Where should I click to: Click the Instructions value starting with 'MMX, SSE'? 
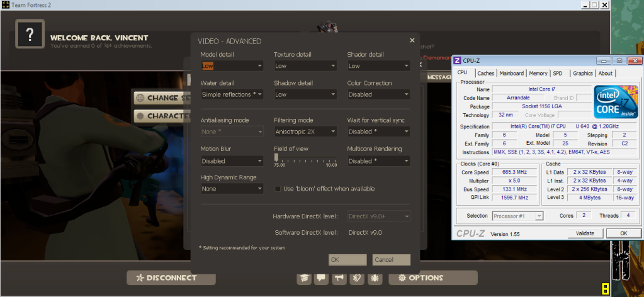click(x=565, y=152)
